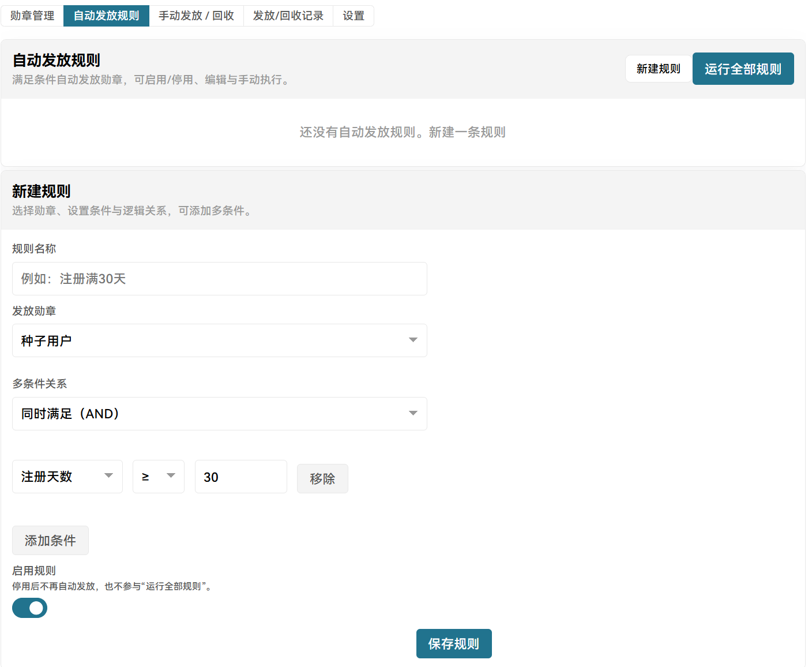Click the 满足条件自动发放勋章 description text
Screen dimensions: 812x667
[153, 80]
